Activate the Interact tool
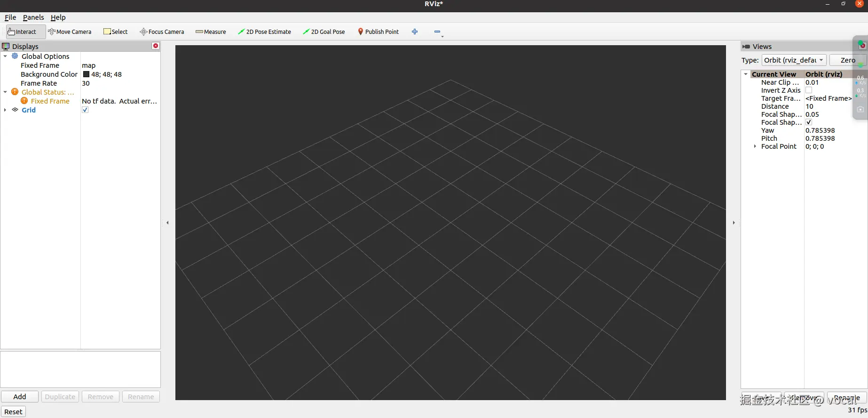This screenshot has width=868, height=418. [26, 32]
